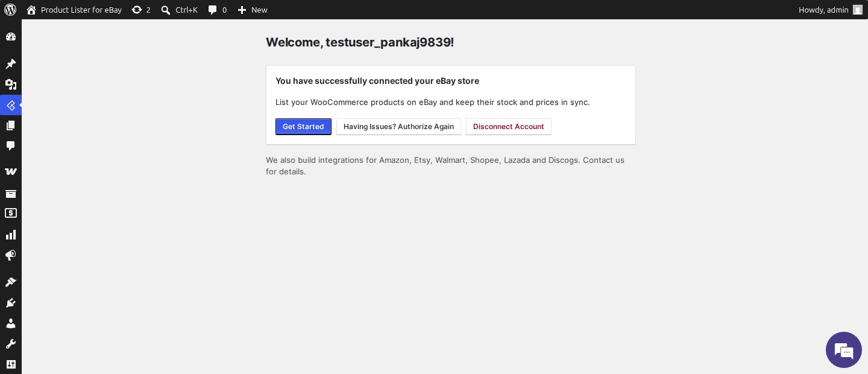The height and width of the screenshot is (374, 868).
Task: Click the admin avatar image
Action: (x=857, y=10)
